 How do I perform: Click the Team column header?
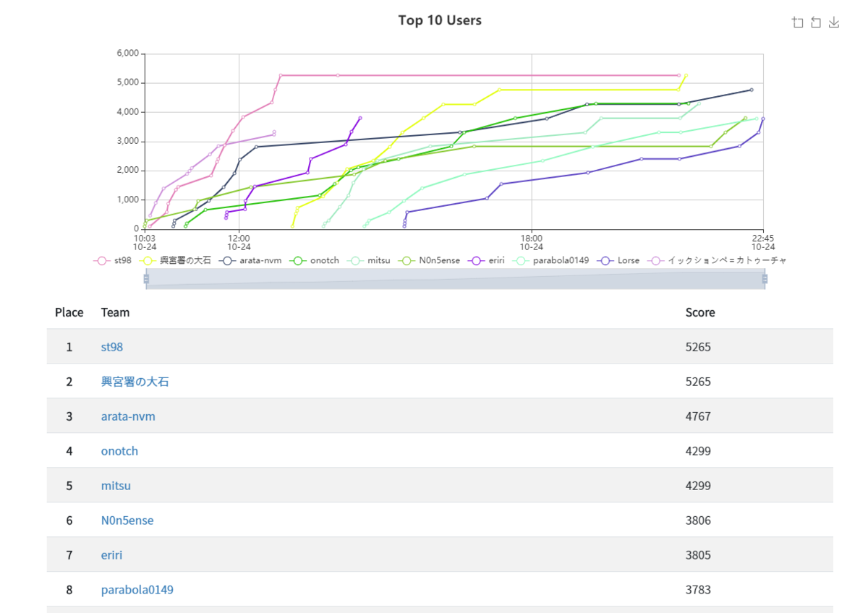coord(115,312)
